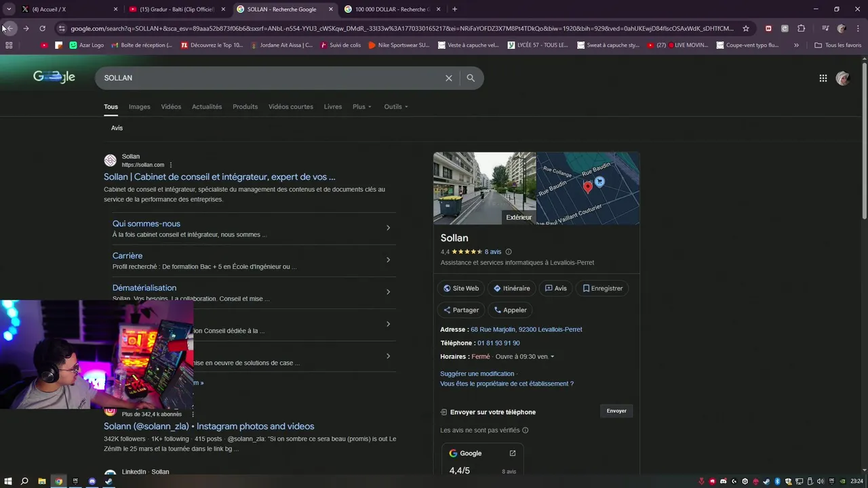Click the browser address bar URL
868x488 pixels.
coord(401,28)
